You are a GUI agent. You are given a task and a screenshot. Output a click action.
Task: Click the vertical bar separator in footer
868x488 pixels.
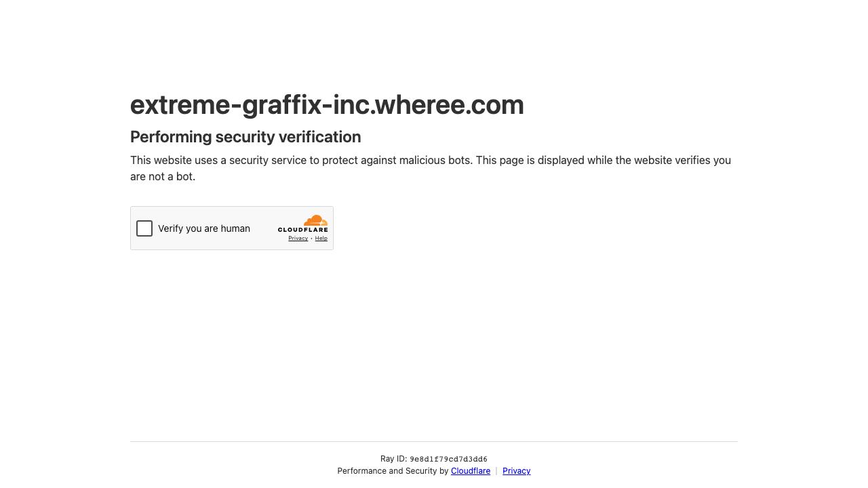[496, 471]
